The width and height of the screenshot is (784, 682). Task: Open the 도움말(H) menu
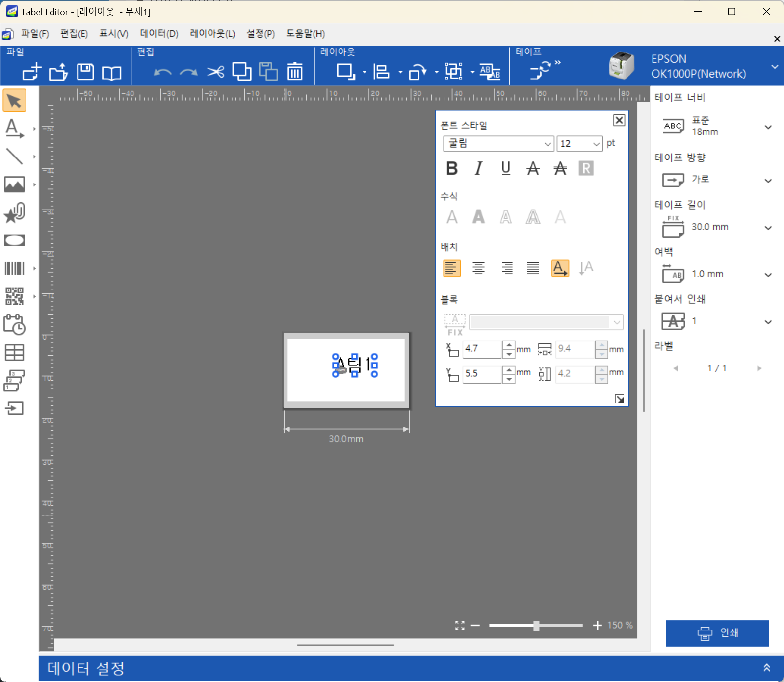(x=306, y=34)
